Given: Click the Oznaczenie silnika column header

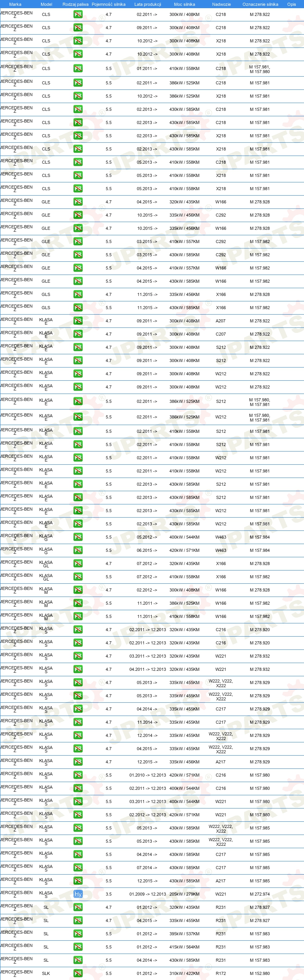Looking at the screenshot, I should [x=260, y=4].
